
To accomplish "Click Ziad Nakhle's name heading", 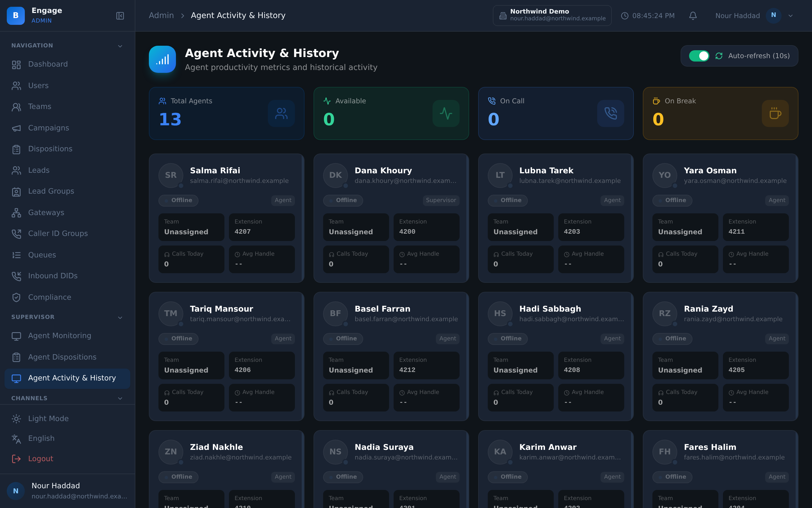I will coord(217,447).
